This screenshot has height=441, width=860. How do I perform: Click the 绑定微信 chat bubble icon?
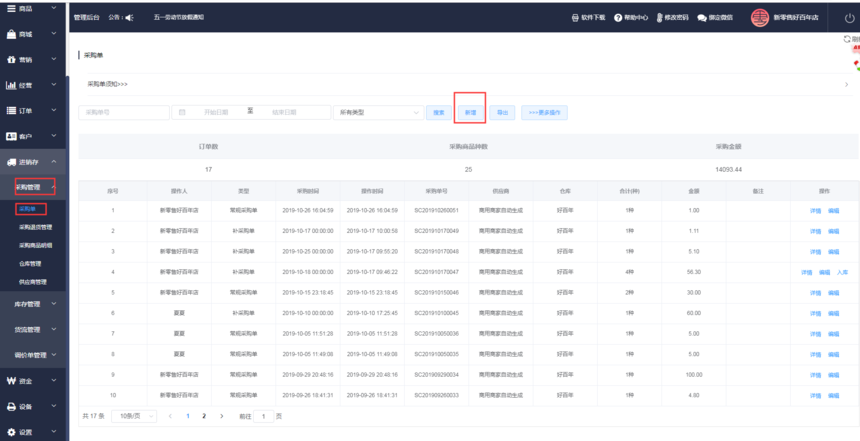tap(702, 18)
